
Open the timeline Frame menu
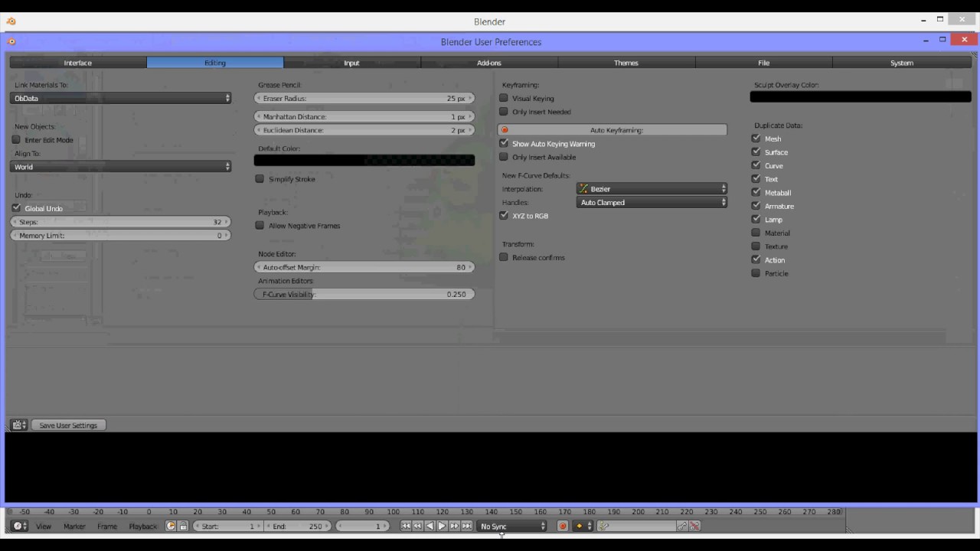pos(107,527)
